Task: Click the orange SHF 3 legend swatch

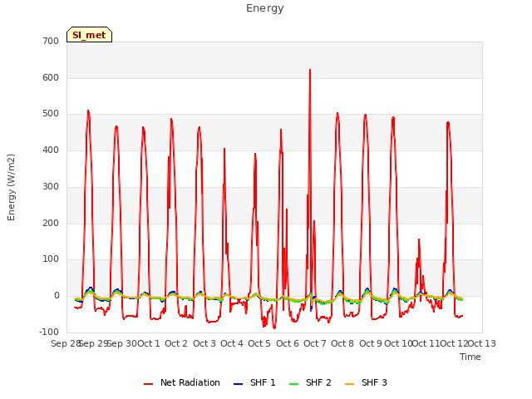Action: (x=349, y=384)
